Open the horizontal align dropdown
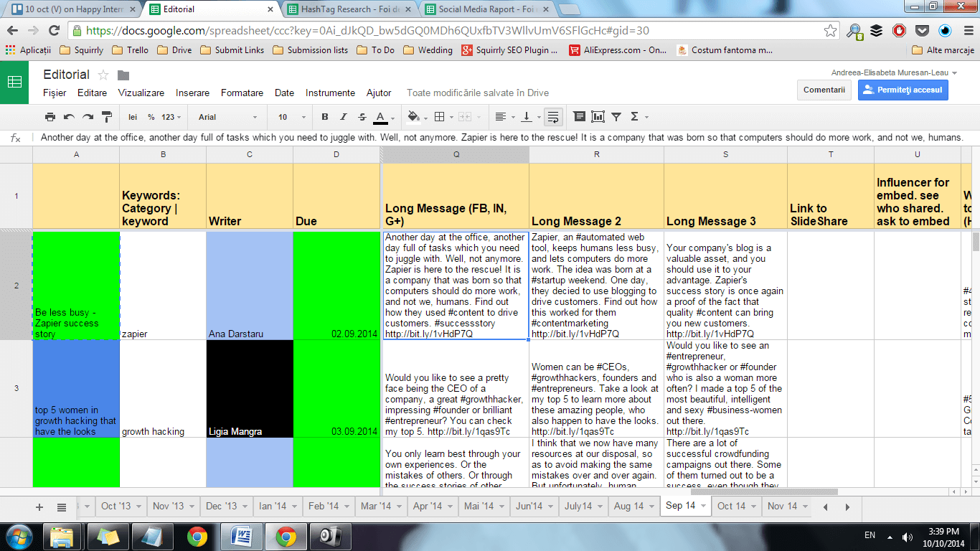Viewport: 980px width, 551px height. pyautogui.click(x=504, y=117)
